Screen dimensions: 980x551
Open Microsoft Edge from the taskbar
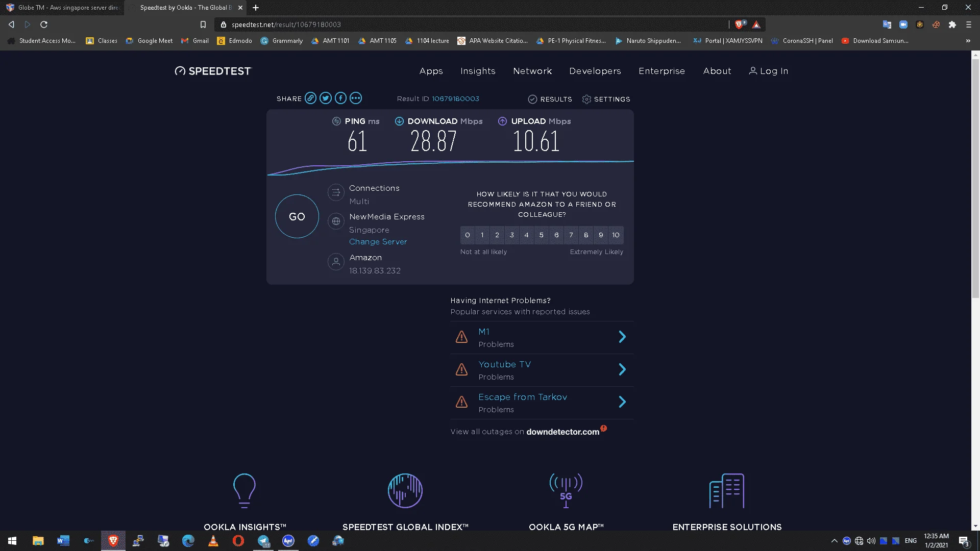pyautogui.click(x=188, y=541)
